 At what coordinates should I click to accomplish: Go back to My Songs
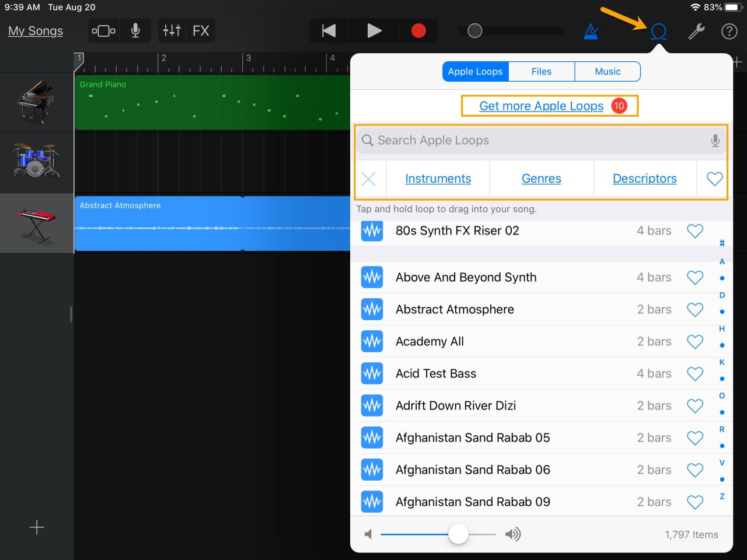35,31
